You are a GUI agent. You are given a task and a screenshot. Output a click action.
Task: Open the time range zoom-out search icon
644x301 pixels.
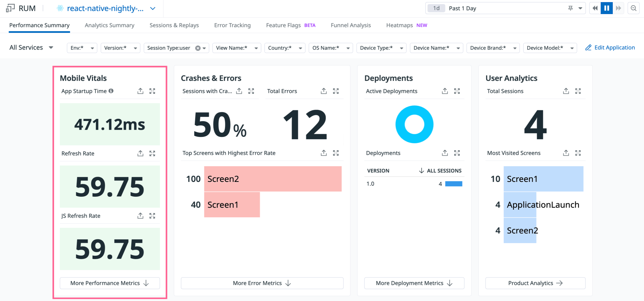(x=633, y=8)
